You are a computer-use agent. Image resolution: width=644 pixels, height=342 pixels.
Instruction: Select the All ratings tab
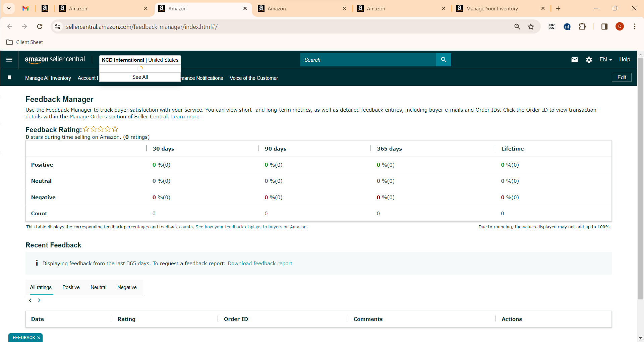tap(41, 287)
